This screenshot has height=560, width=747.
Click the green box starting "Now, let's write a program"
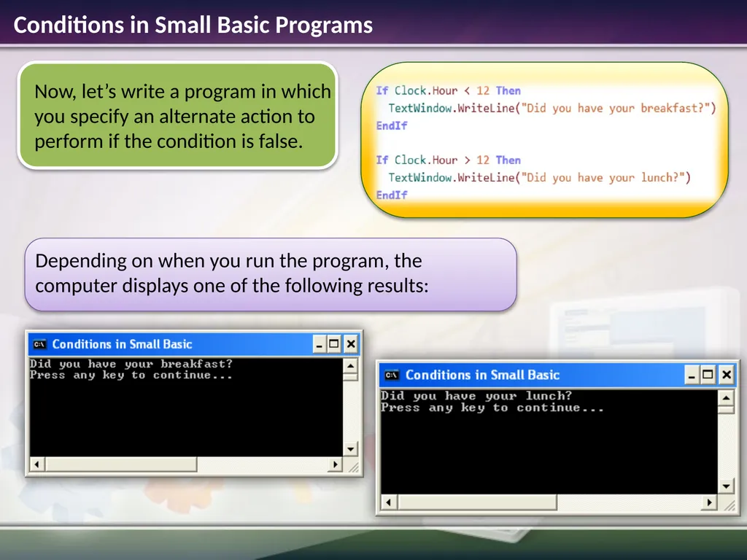(x=178, y=116)
